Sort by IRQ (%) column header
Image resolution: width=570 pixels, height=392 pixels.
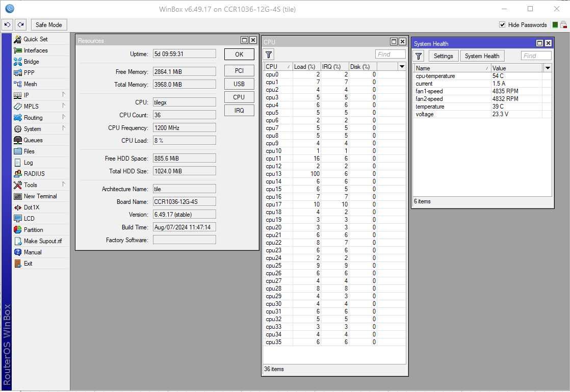tap(334, 66)
